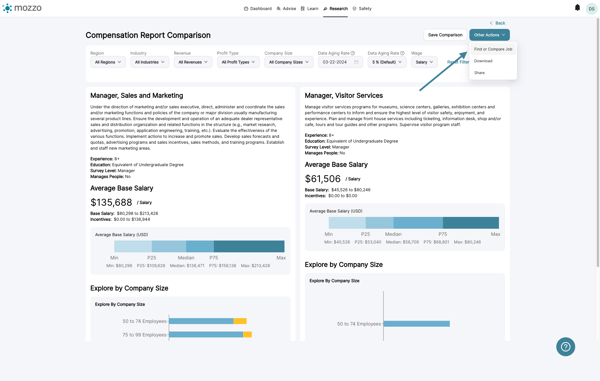Click the $61,506 salary figure
Viewport: 600px width, 381px height.
[x=323, y=179]
